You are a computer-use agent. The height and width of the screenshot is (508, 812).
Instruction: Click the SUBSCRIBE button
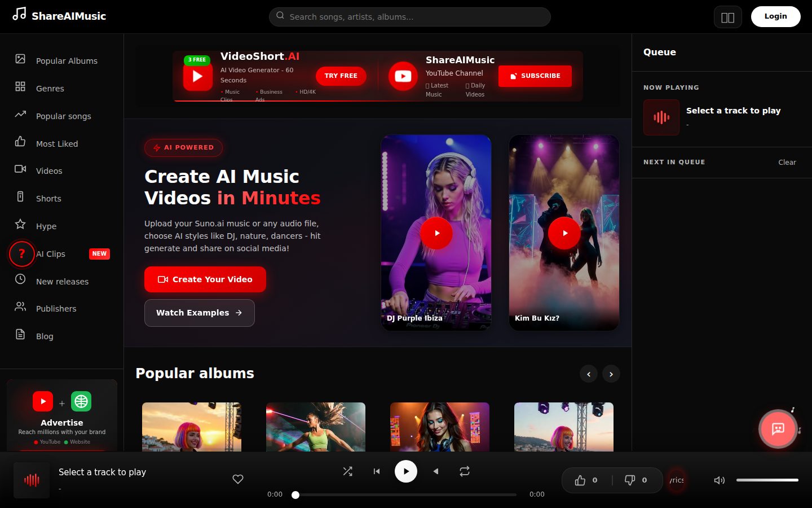click(535, 76)
